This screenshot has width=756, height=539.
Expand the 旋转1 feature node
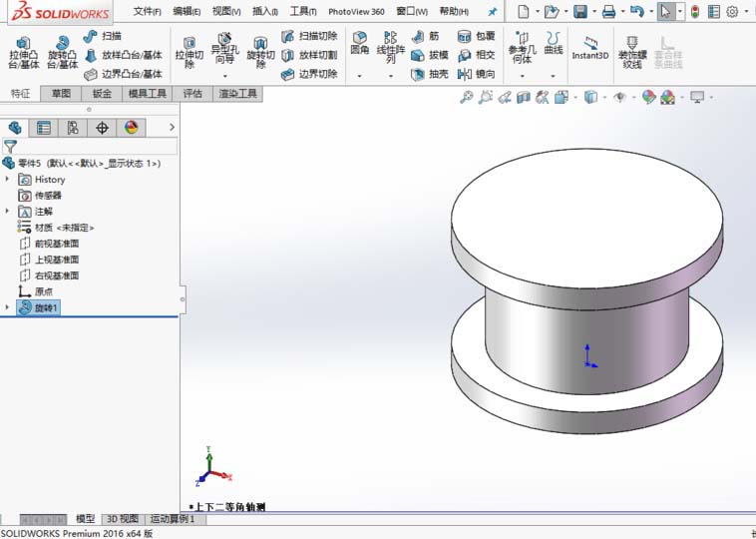(x=7, y=307)
